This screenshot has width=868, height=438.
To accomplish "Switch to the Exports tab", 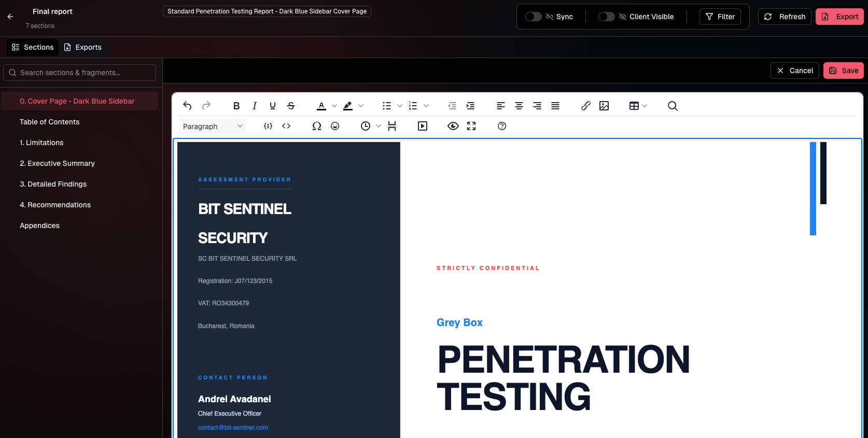I will pyautogui.click(x=83, y=47).
